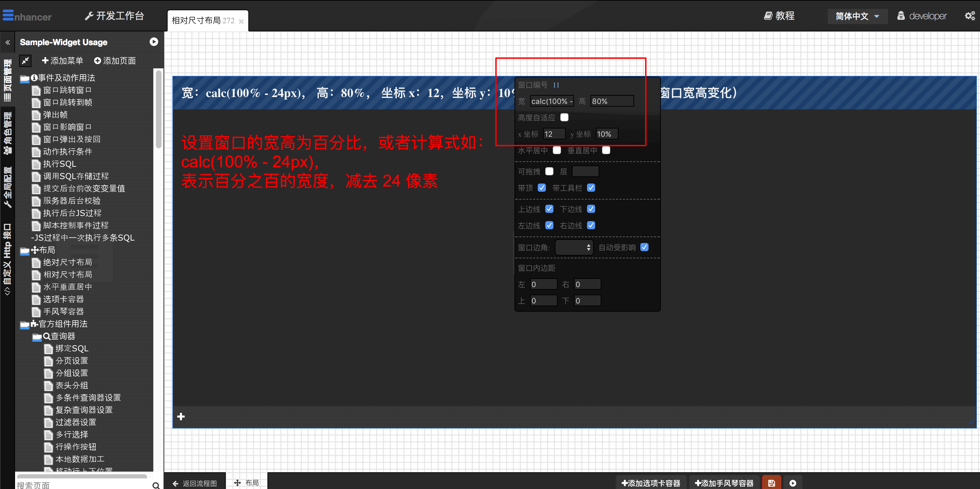Image resolution: width=980 pixels, height=489 pixels.
Task: Open the 页面管理 side tab
Action: click(8, 80)
